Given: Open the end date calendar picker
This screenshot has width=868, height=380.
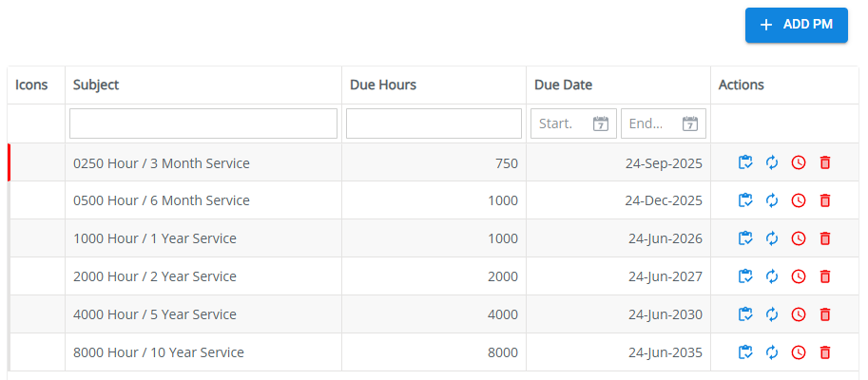Looking at the screenshot, I should (x=690, y=123).
